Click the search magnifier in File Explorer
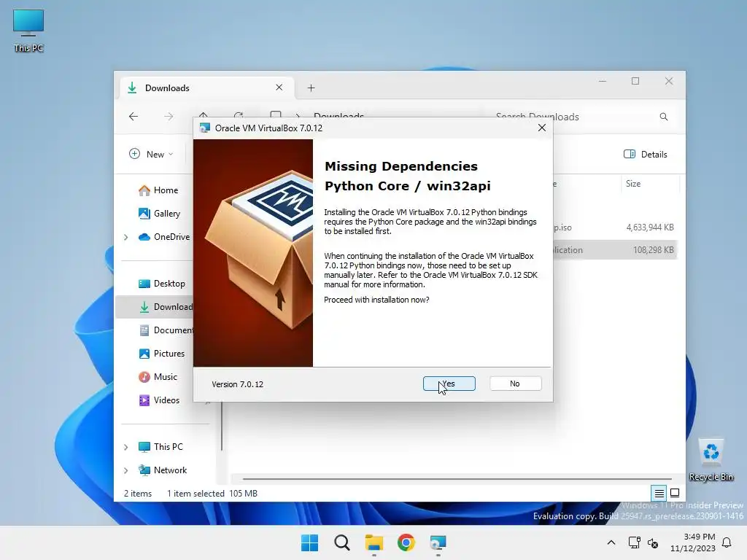This screenshot has width=747, height=560. pyautogui.click(x=664, y=117)
